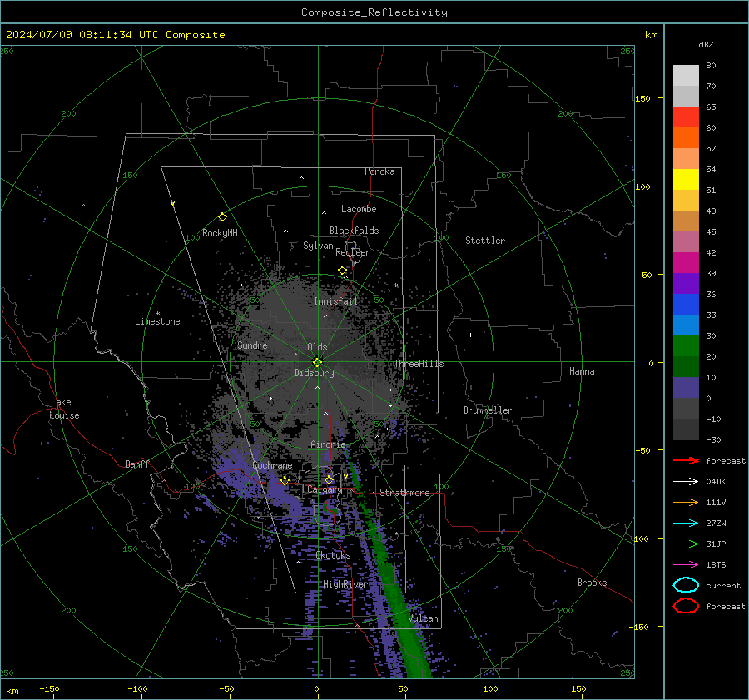Pick the magenta 39–42 dBZ swatch
Screen dimensions: 749x700
pos(686,263)
